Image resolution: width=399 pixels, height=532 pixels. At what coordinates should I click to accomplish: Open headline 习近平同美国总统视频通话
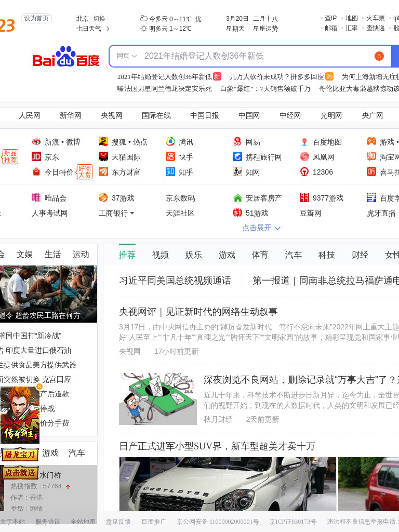pos(175,281)
